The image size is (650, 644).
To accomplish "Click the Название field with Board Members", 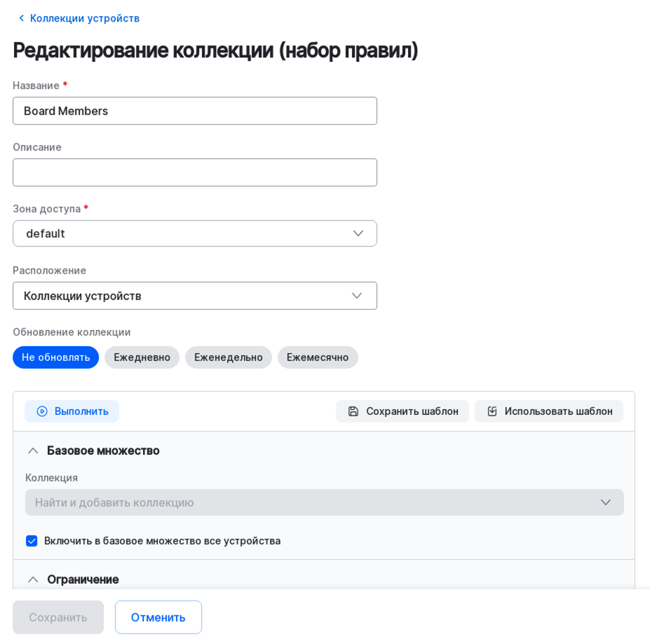I will (194, 111).
